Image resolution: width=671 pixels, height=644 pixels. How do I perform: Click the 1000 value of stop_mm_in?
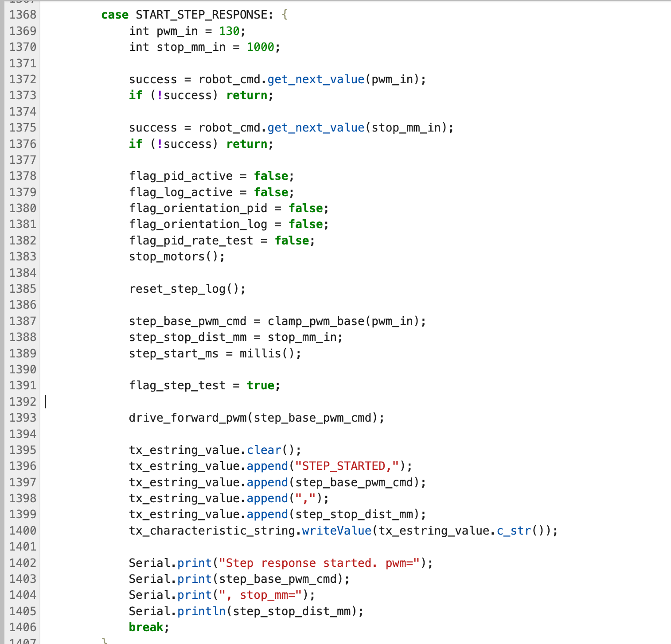260,47
